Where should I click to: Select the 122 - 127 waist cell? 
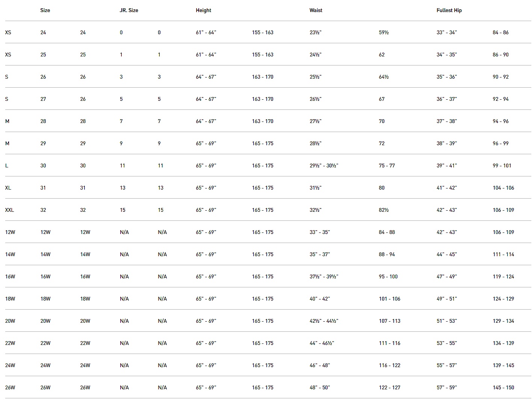390,387
